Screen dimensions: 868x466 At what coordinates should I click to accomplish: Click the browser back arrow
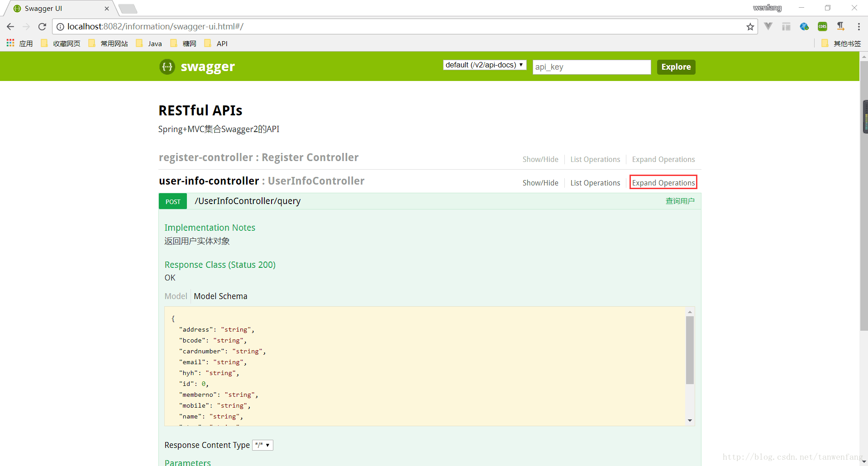click(10, 27)
